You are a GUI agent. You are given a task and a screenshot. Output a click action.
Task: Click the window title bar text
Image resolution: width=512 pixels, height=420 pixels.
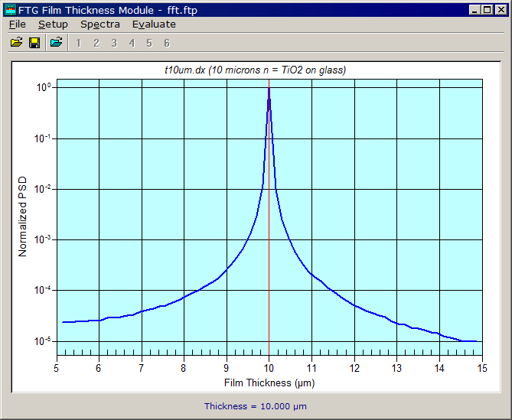[x=108, y=11]
